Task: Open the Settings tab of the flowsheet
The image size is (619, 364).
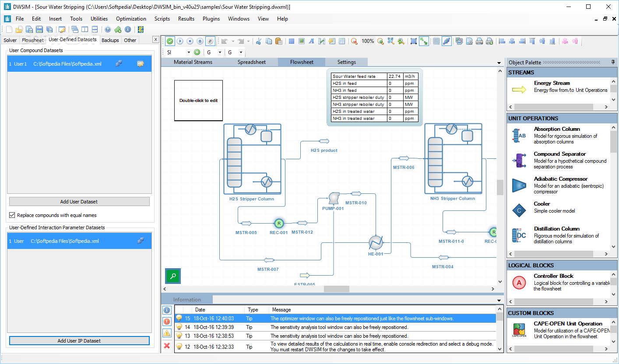Action: [347, 62]
